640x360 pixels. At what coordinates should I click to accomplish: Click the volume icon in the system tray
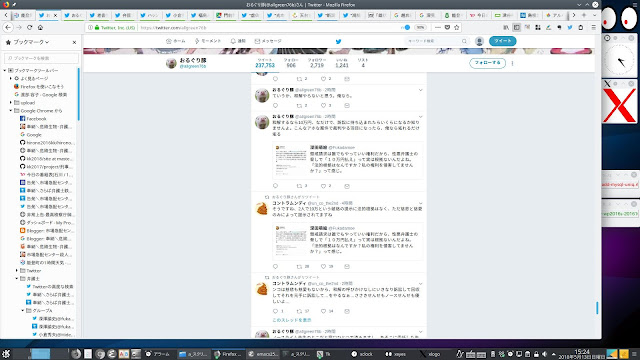(x=544, y=354)
